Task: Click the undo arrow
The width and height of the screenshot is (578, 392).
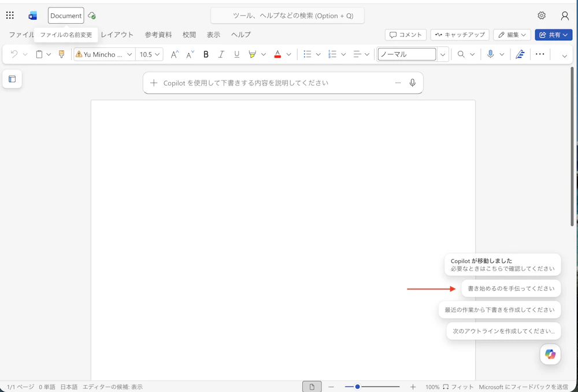Action: point(14,54)
